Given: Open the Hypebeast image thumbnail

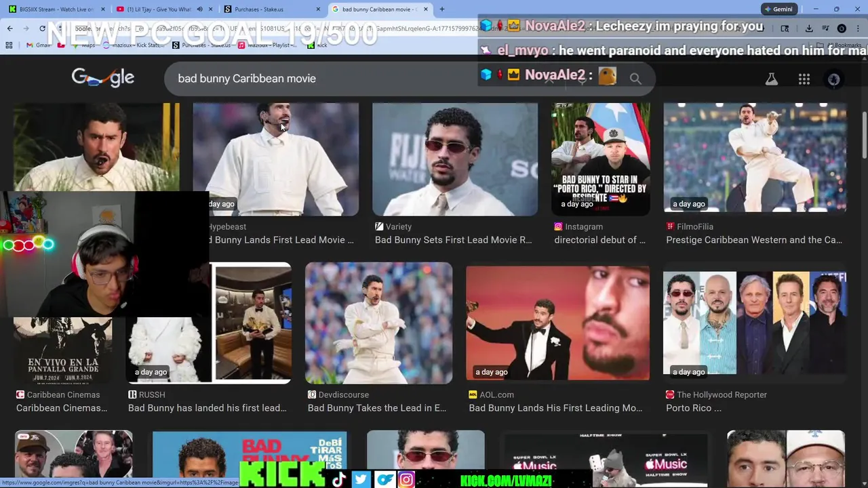Looking at the screenshot, I should tap(276, 159).
